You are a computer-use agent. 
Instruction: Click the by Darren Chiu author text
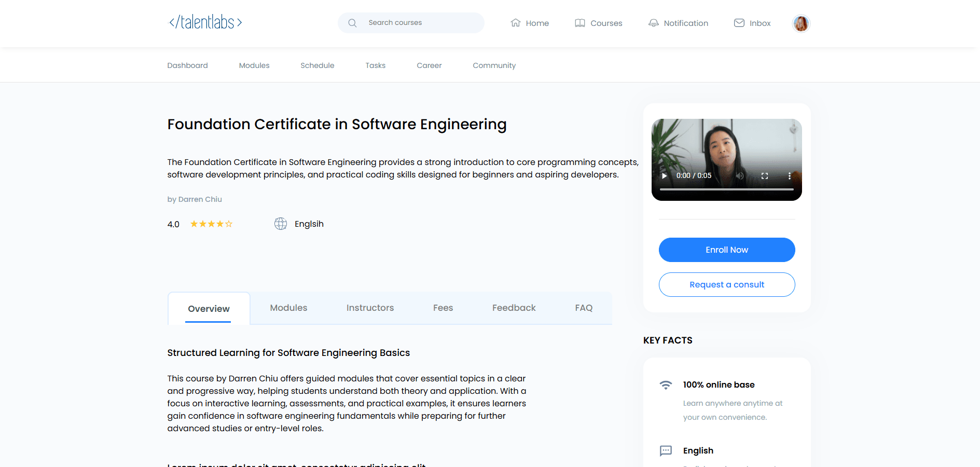195,199
